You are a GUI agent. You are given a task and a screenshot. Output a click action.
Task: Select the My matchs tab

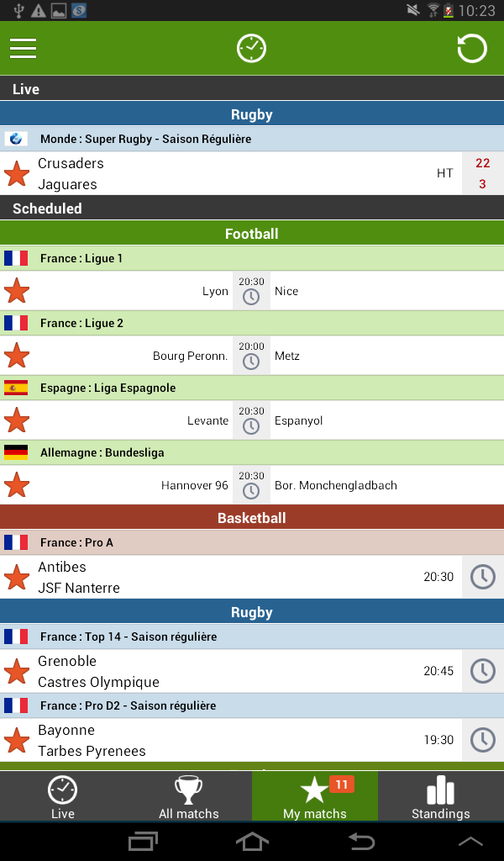315,796
